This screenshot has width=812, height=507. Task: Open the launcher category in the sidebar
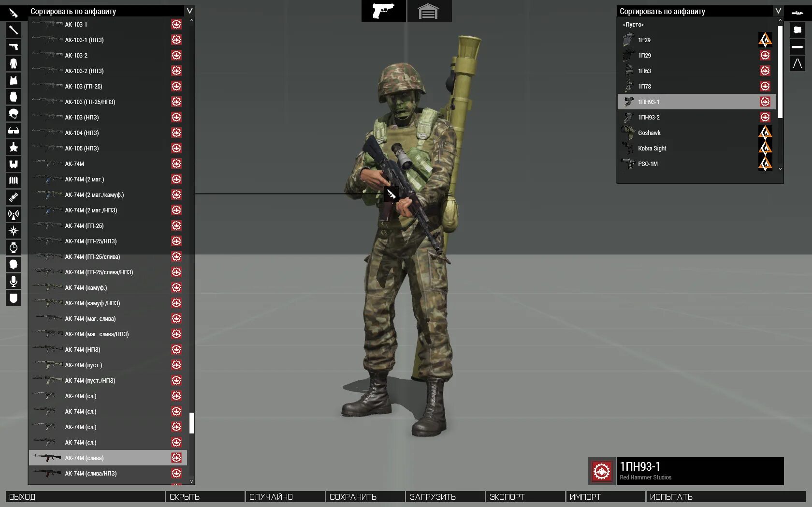tap(14, 30)
